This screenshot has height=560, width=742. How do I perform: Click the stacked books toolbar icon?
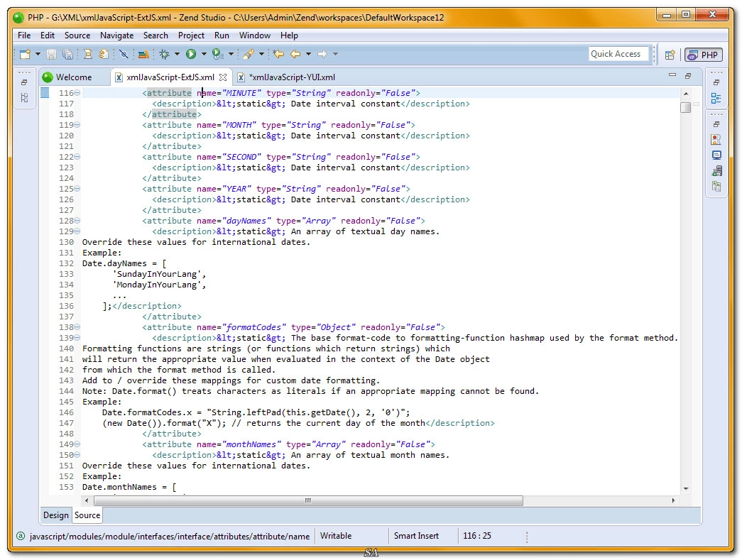click(x=143, y=55)
